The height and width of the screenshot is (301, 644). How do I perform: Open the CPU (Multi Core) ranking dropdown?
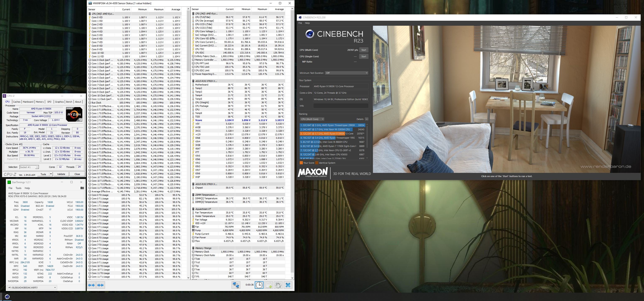coord(312,119)
